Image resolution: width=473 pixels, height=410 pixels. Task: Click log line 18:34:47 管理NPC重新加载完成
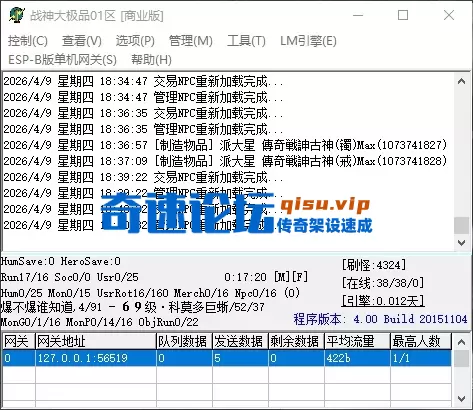click(143, 97)
